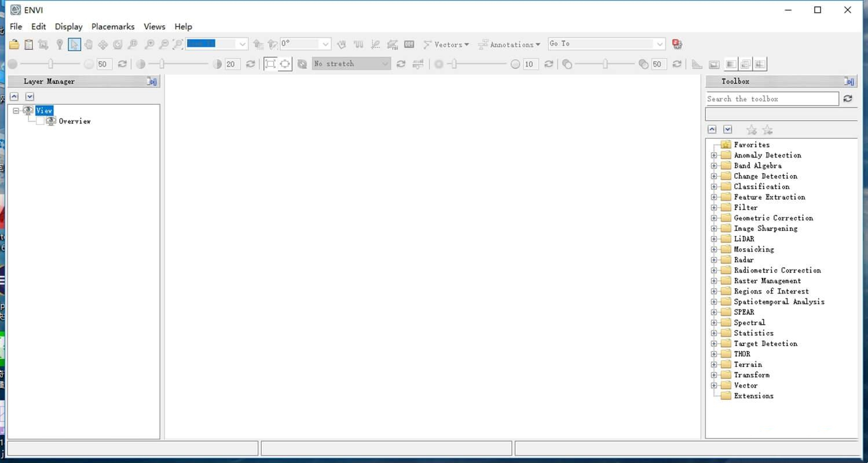Open the File menu
This screenshot has width=868, height=463.
pyautogui.click(x=16, y=27)
